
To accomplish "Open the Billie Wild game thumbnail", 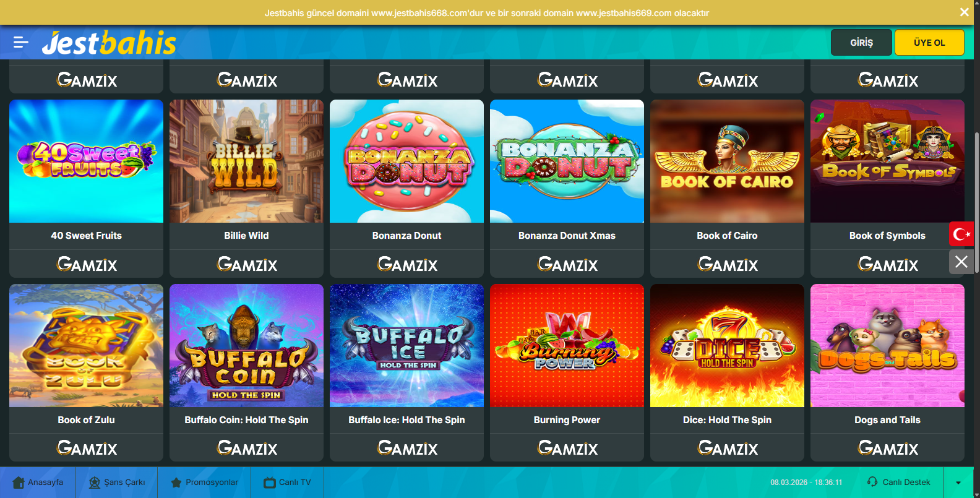I will (x=246, y=161).
